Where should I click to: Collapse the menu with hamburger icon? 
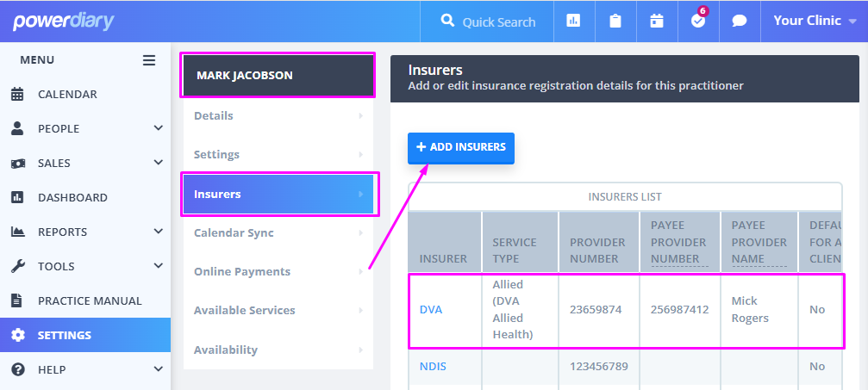(149, 60)
